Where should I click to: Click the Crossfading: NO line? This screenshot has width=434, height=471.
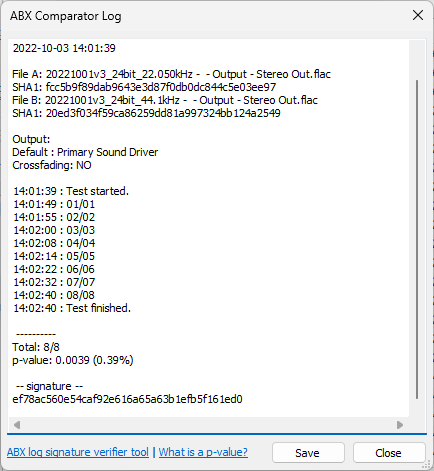[x=52, y=165]
